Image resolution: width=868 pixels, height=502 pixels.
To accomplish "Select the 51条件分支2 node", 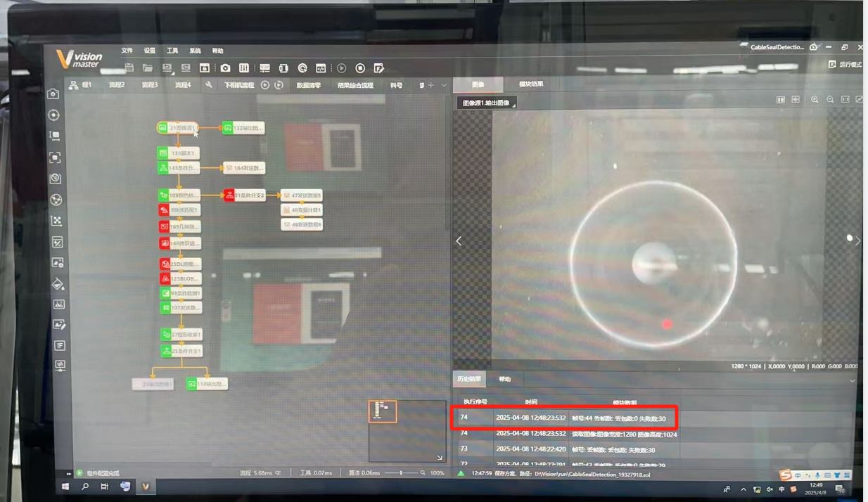I will coord(244,195).
